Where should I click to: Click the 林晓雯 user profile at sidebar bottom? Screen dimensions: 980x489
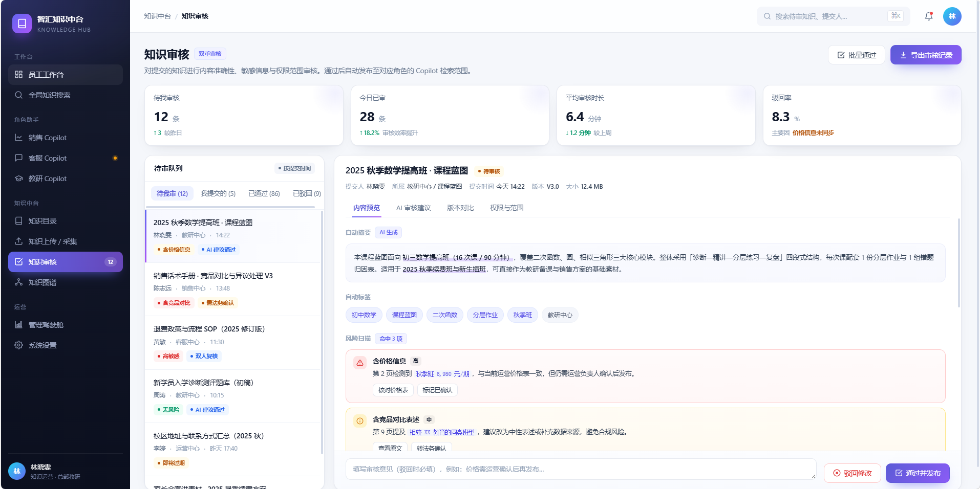tap(66, 471)
